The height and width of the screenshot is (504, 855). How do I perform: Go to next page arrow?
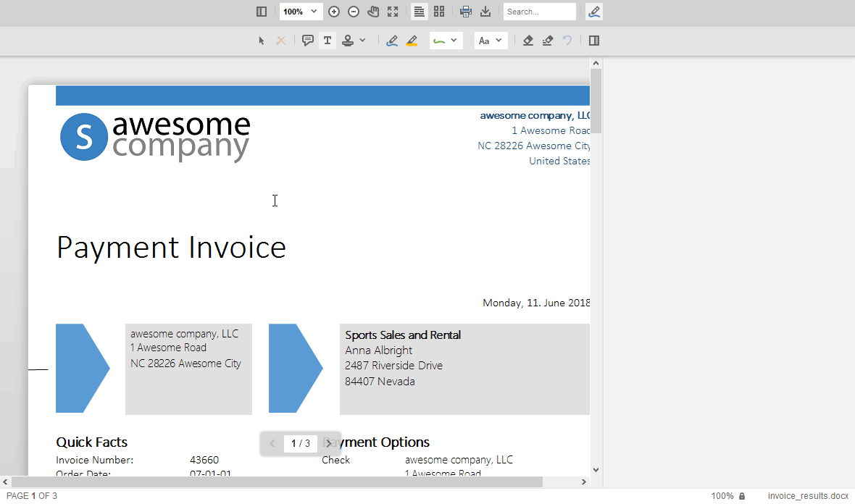click(329, 443)
